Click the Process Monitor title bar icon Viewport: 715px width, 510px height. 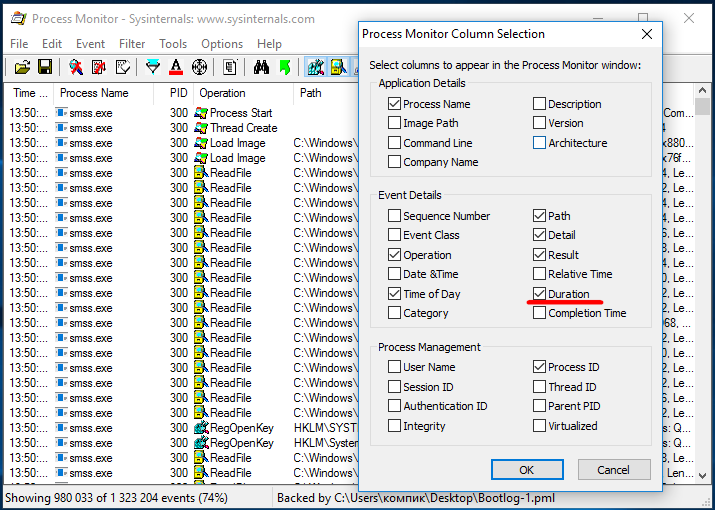point(19,19)
